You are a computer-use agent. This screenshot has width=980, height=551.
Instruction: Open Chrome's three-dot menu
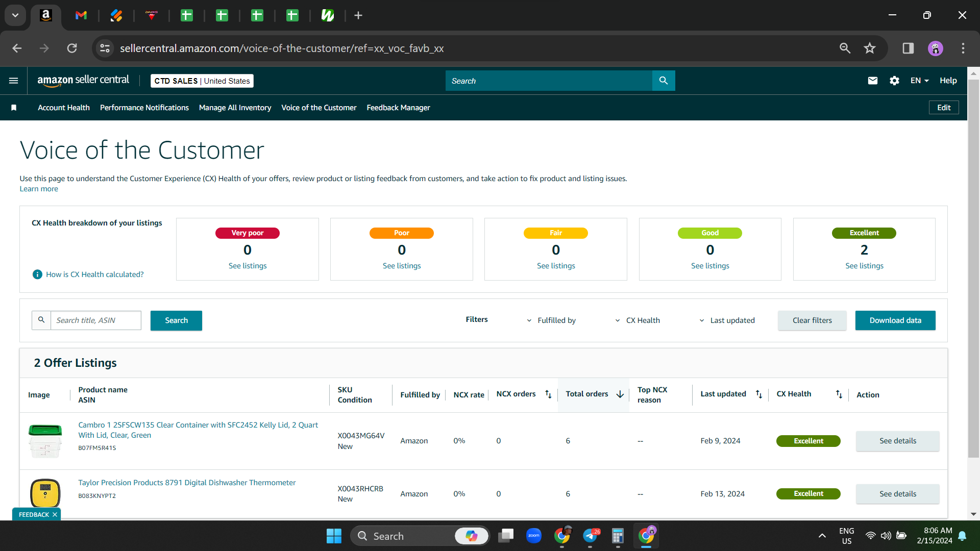click(963, 48)
